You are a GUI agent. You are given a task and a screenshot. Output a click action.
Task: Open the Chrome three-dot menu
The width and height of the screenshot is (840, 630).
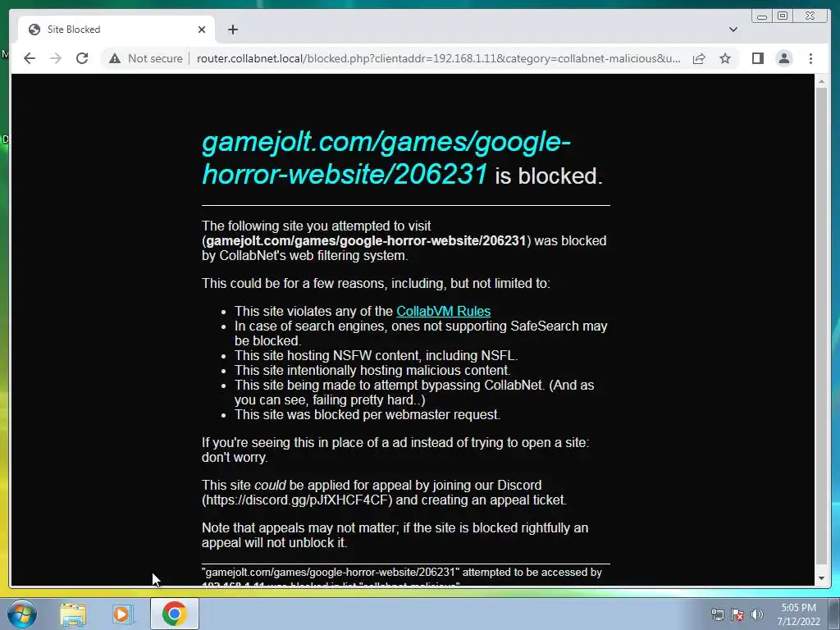[x=810, y=58]
